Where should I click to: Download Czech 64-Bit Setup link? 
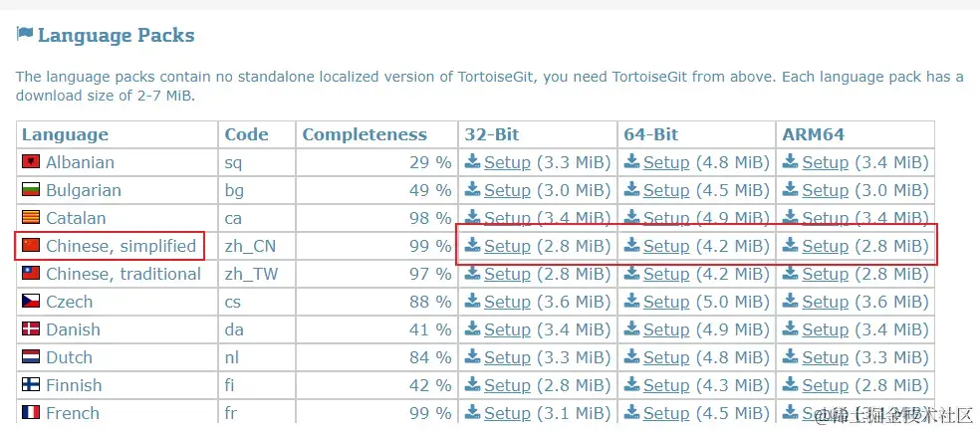[666, 303]
